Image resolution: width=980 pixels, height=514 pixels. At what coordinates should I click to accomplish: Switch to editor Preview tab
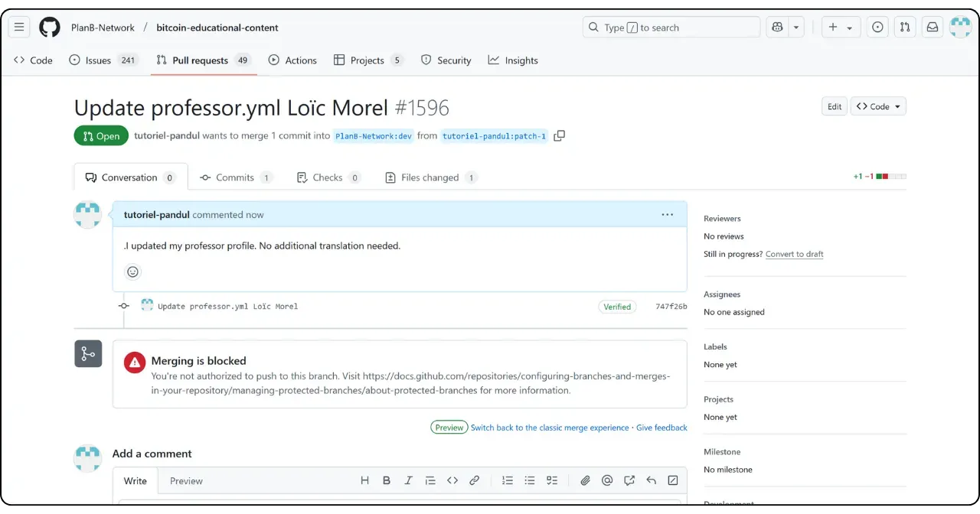[x=186, y=481]
